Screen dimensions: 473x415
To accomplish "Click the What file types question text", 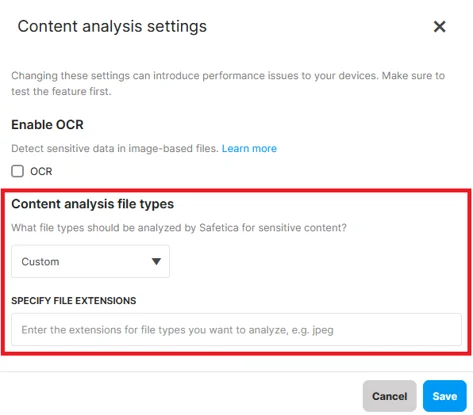I will point(179,228).
